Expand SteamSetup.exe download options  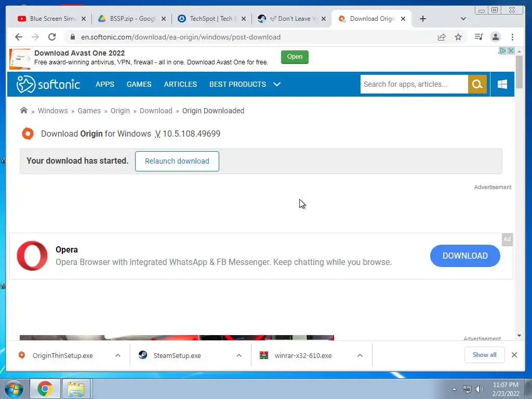pos(239,355)
